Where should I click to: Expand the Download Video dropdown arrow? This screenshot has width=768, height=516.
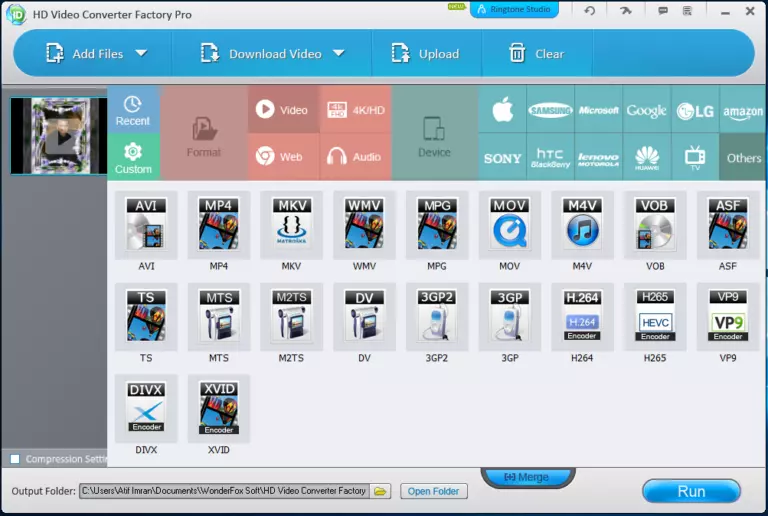[x=338, y=53]
